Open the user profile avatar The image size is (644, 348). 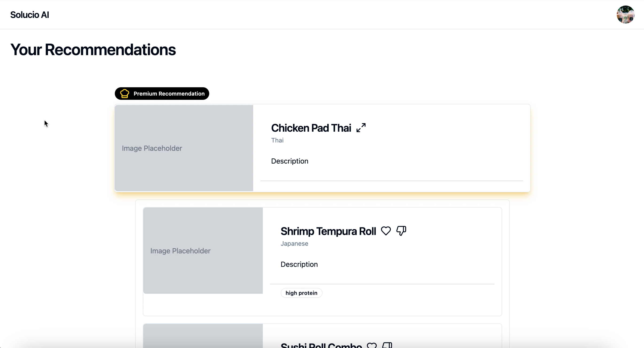click(x=625, y=15)
